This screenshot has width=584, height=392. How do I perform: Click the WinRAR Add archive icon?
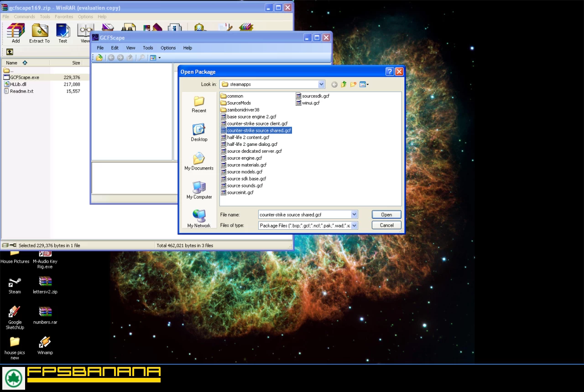[x=16, y=33]
